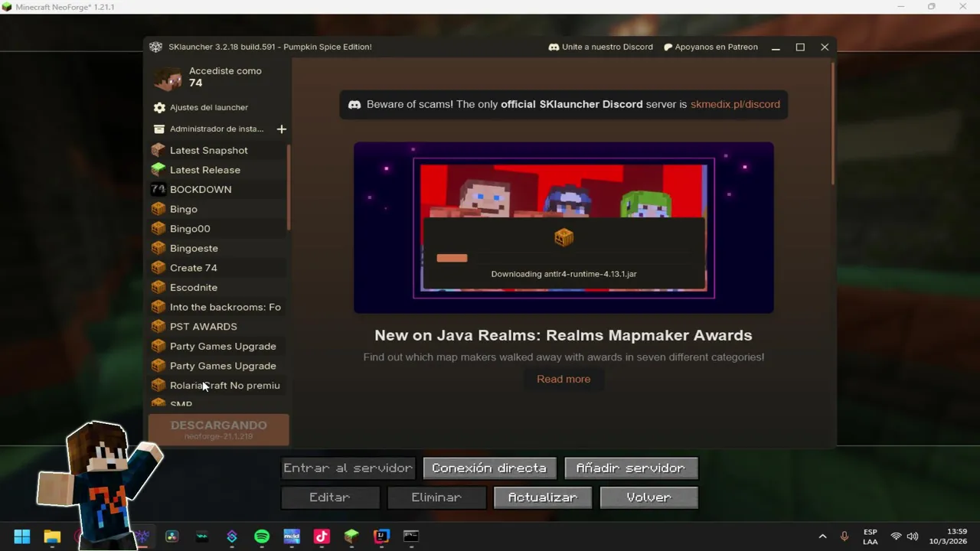
Task: Click the player head avatar of account 74
Action: [x=168, y=77]
